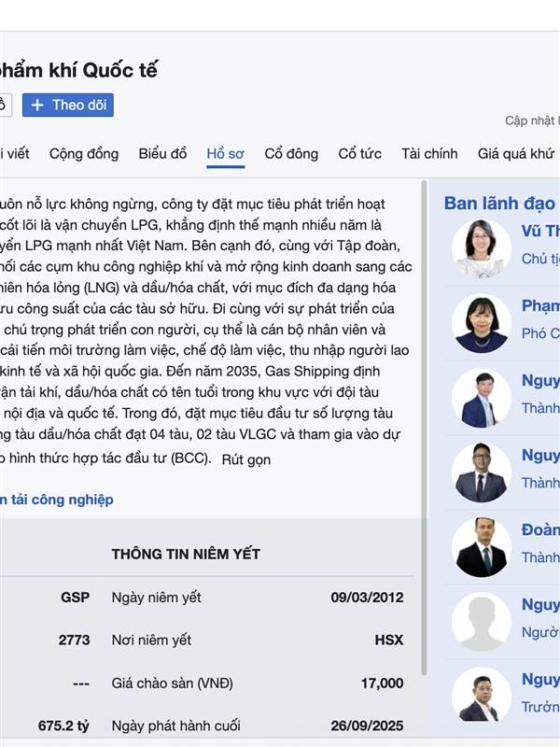Viewport: 560px width, 747px height.
Task: Select the listing date 09/03/2012
Action: 367,598
